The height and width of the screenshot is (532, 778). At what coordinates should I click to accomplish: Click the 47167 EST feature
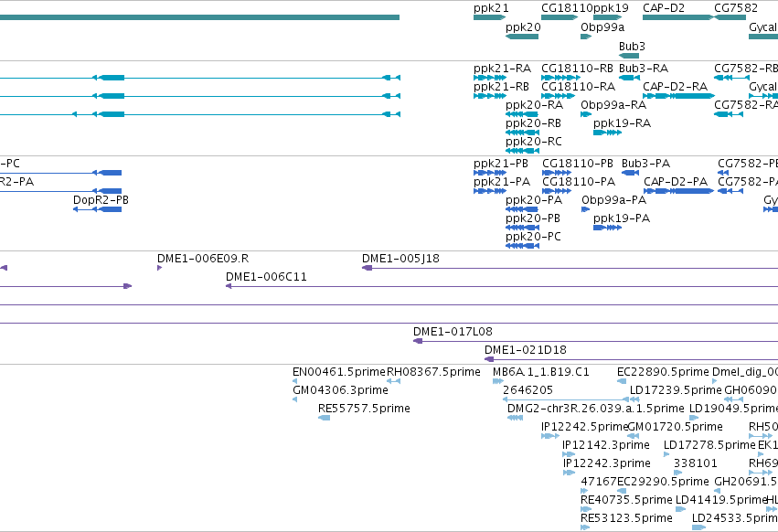[584, 491]
